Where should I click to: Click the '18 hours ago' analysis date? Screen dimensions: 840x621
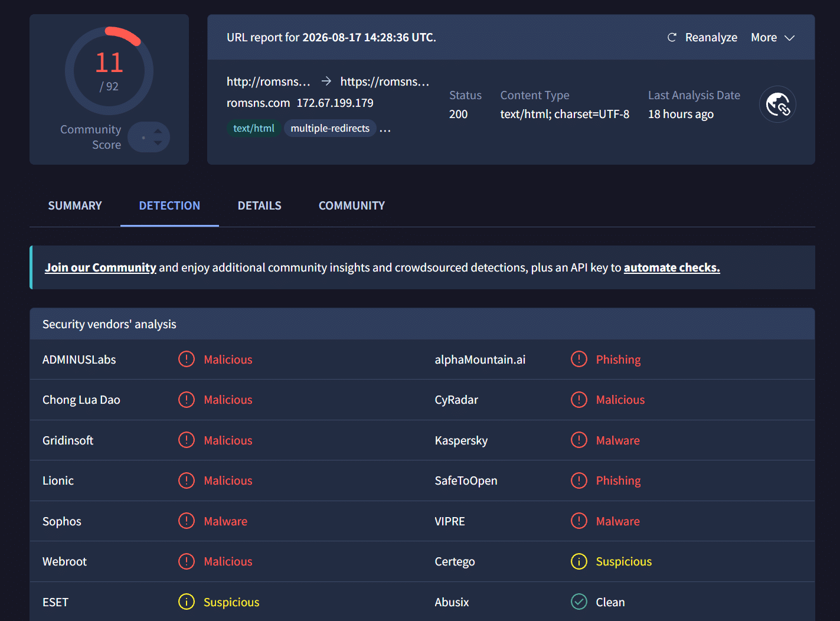681,114
